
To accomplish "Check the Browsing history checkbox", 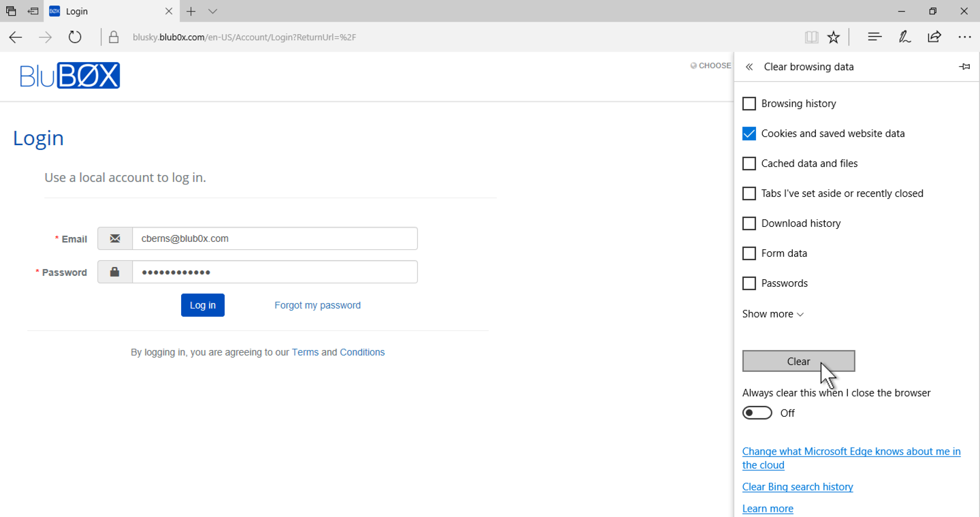I will 749,104.
